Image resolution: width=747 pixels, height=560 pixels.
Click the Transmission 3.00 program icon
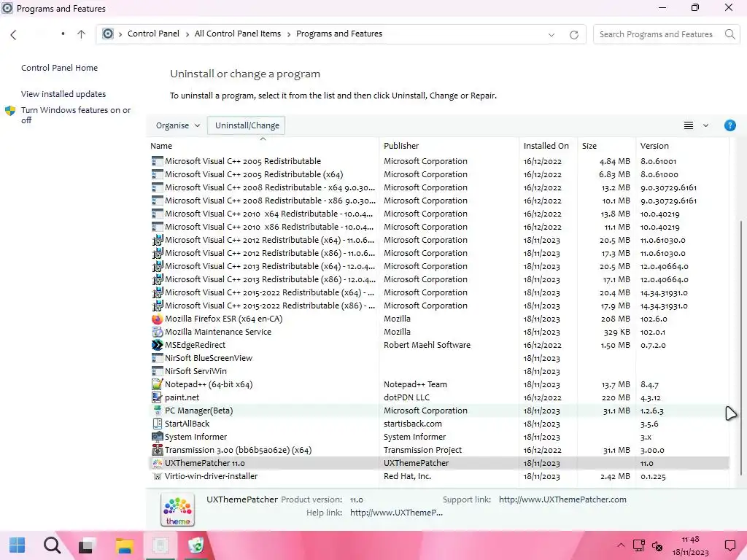point(158,449)
